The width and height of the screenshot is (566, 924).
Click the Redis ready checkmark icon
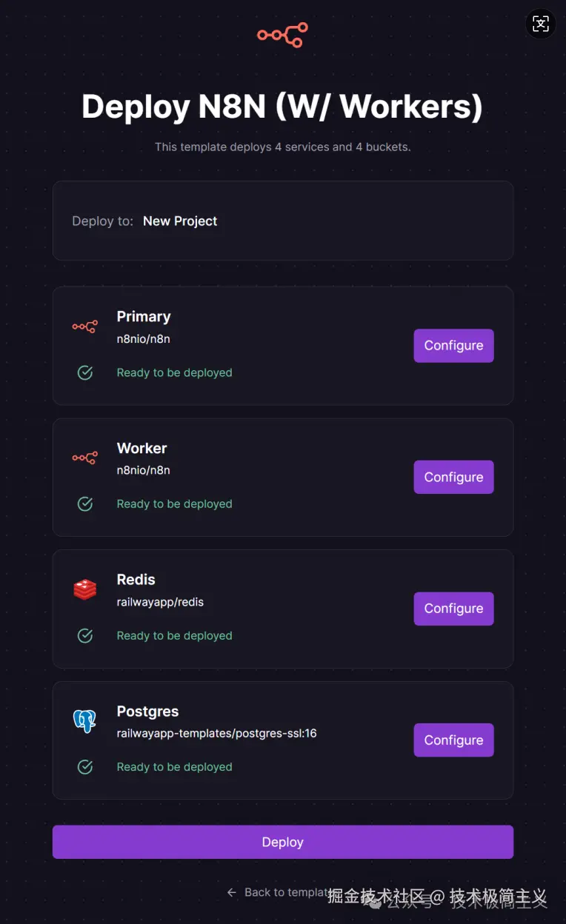pos(85,635)
